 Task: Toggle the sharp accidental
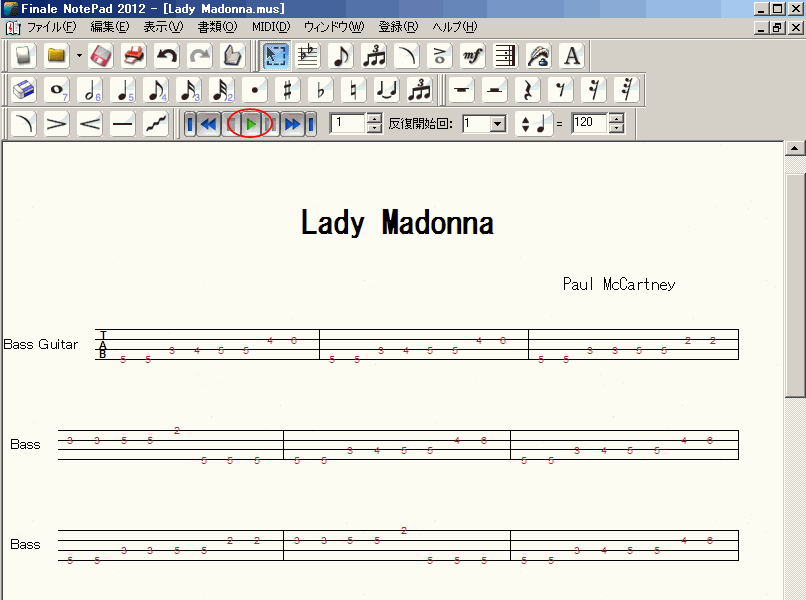[287, 90]
